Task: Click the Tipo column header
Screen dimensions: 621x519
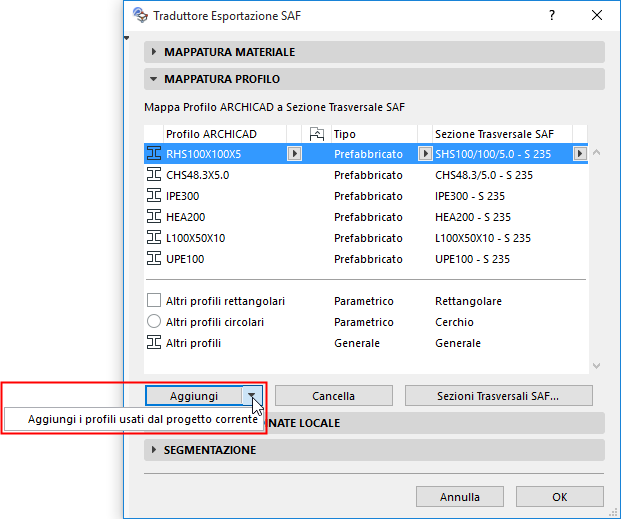Action: pos(374,134)
